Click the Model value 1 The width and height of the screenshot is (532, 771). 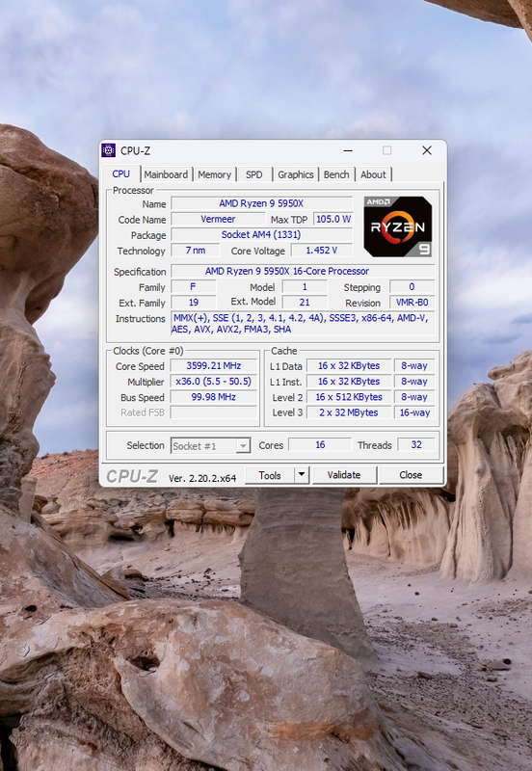click(x=305, y=286)
